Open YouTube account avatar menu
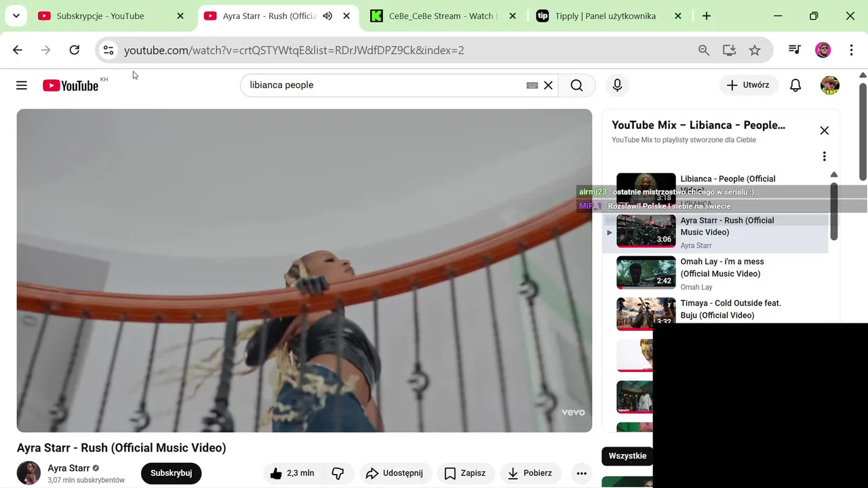 (830, 85)
